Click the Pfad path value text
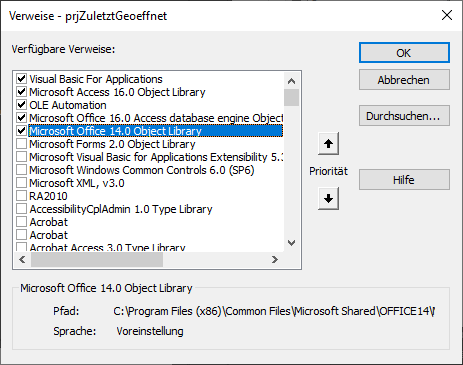Viewport: 463px width, 365px height. [x=274, y=311]
